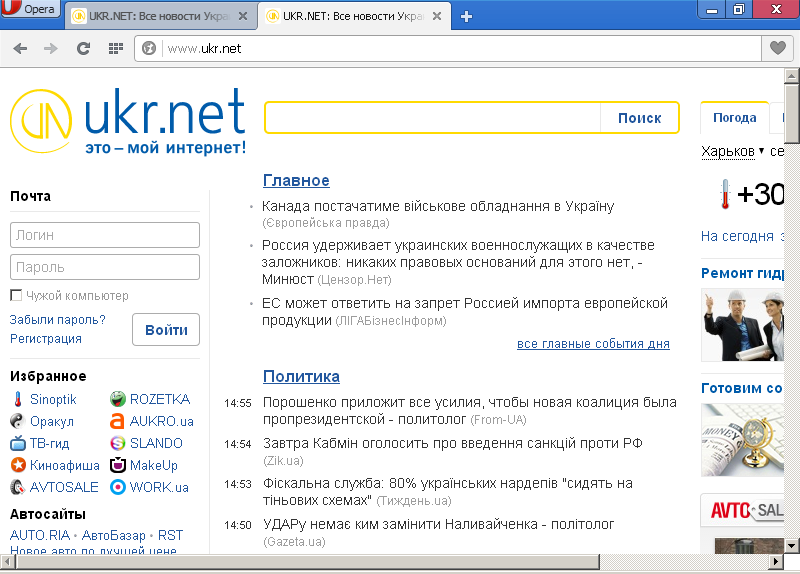Click the MakeUp icon
The image size is (800, 574).
118,465
